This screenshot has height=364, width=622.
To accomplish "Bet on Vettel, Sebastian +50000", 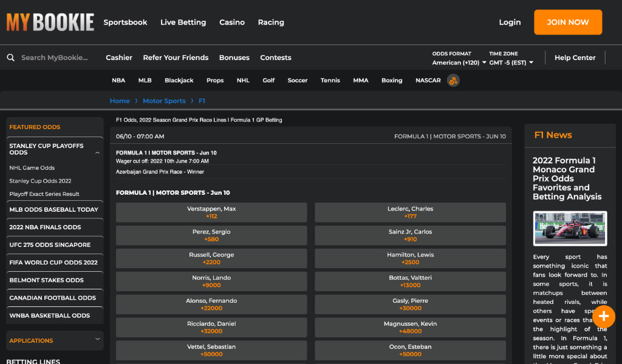I will pyautogui.click(x=211, y=350).
